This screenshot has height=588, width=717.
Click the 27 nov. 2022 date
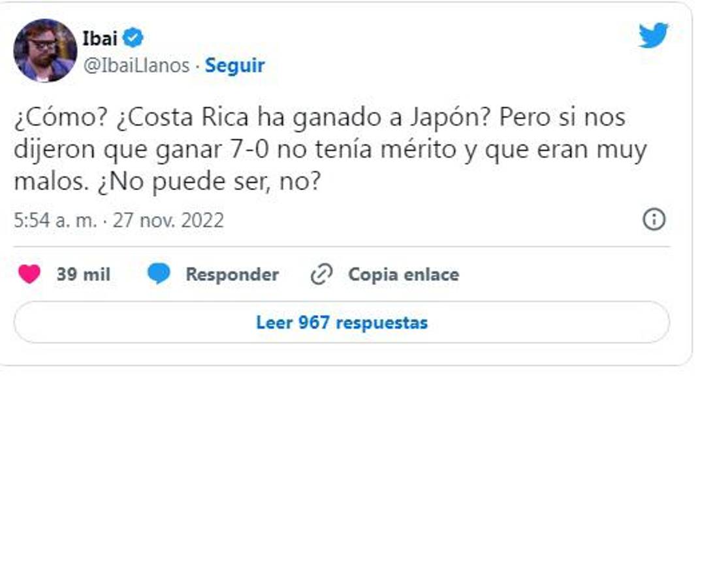pyautogui.click(x=168, y=220)
